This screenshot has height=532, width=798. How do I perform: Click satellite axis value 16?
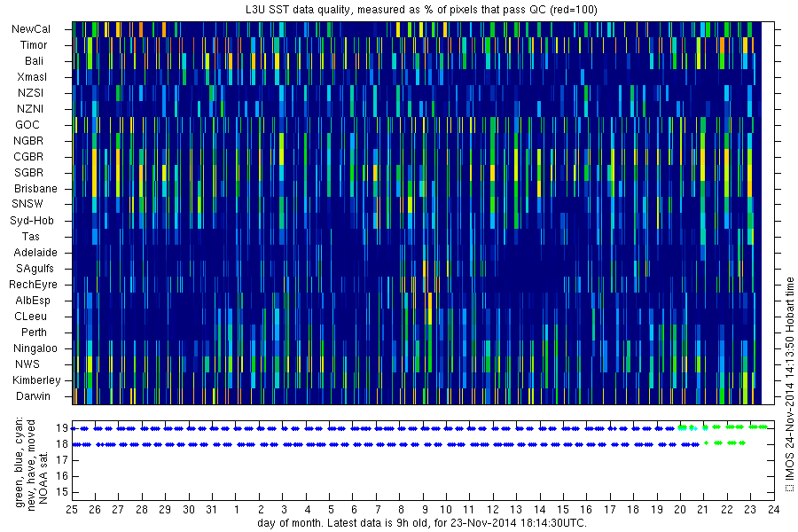click(62, 476)
